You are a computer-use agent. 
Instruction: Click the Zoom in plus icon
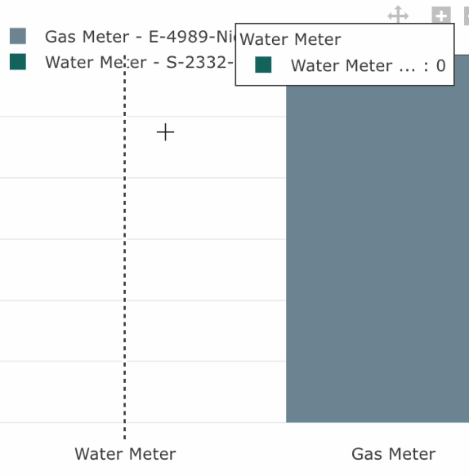click(441, 15)
